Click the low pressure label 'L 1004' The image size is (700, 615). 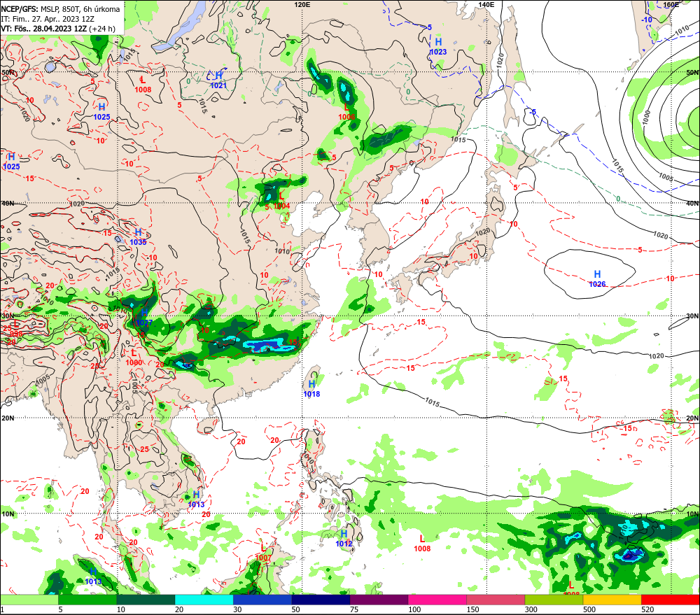pos(281,201)
